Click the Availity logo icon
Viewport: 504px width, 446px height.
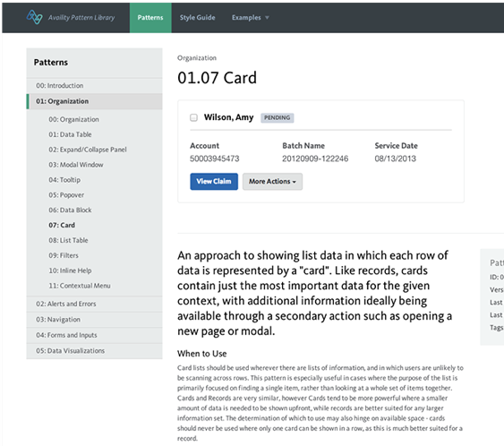point(34,17)
